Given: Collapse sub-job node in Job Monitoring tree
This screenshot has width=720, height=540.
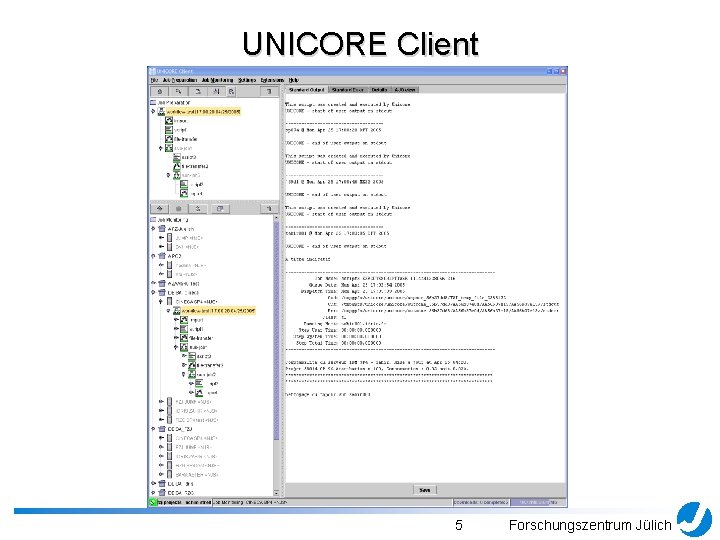Looking at the screenshot, I should click(x=176, y=347).
